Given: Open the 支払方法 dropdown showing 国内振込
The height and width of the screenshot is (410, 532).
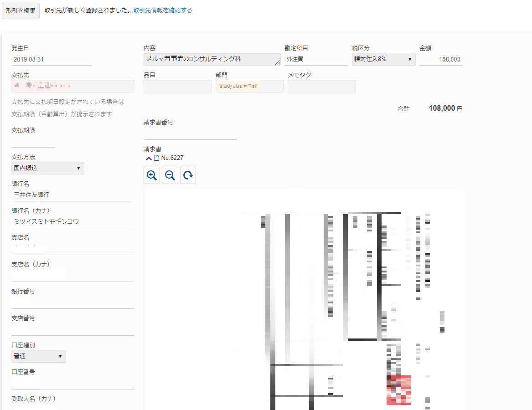Looking at the screenshot, I should pos(48,168).
